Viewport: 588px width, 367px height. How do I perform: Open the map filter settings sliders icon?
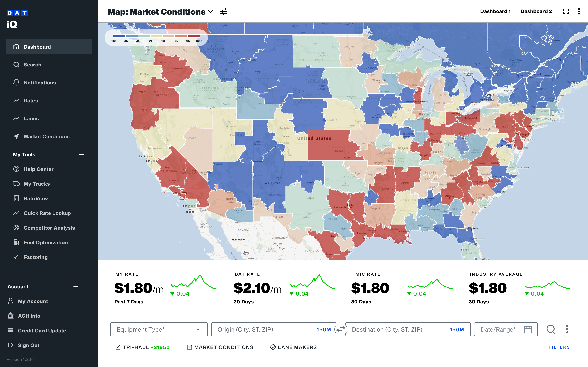[224, 12]
